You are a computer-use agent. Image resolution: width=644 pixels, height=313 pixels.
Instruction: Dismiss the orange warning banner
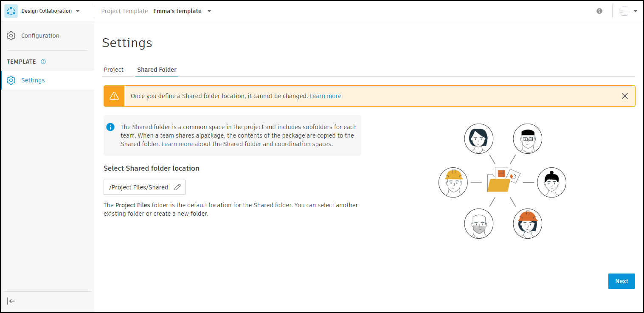pyautogui.click(x=625, y=96)
